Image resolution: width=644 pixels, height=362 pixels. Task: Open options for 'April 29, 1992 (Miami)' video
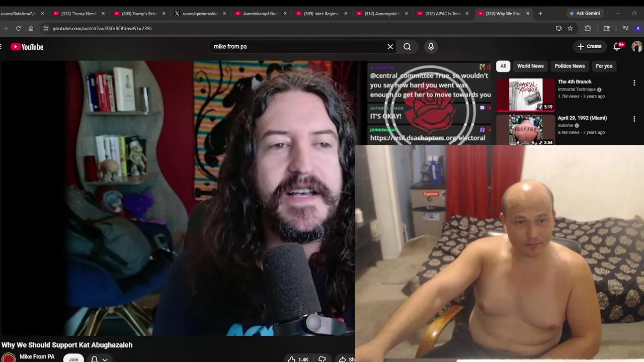click(x=634, y=119)
